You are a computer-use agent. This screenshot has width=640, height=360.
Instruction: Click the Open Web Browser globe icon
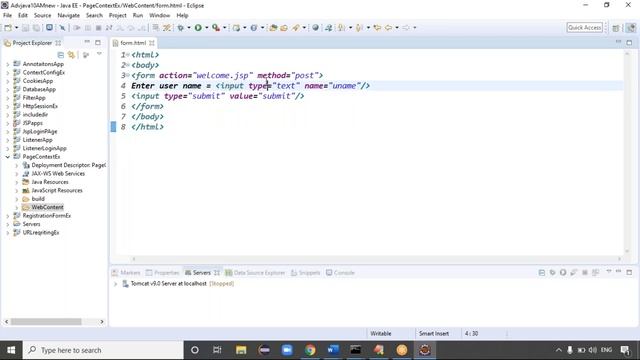pyautogui.click(x=316, y=28)
